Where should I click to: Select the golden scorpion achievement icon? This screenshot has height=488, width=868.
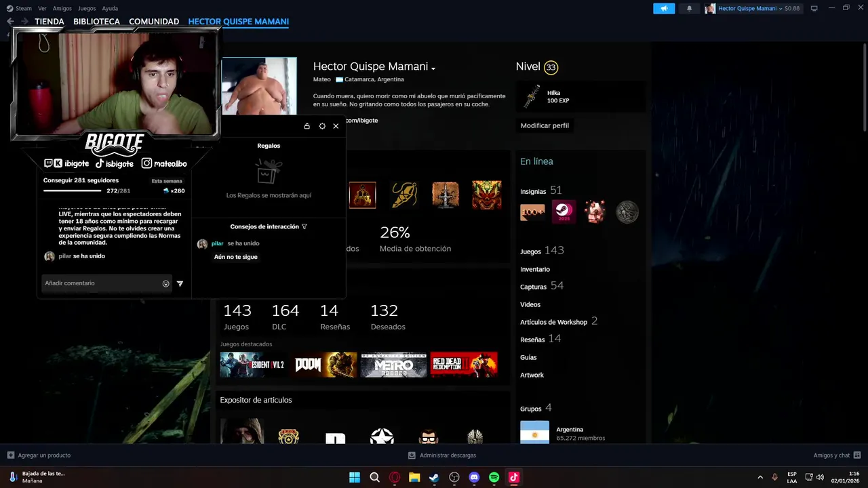404,195
